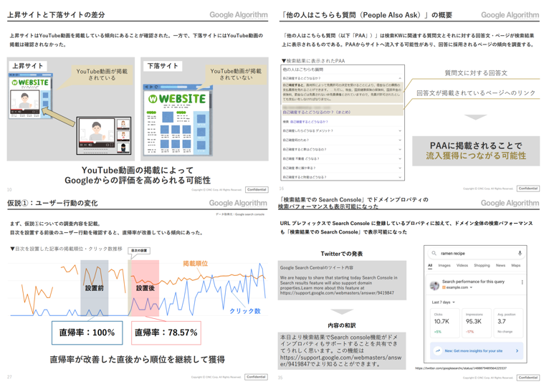
Task: Click the blue 設置前 shaded chart region
Action: pos(94,288)
